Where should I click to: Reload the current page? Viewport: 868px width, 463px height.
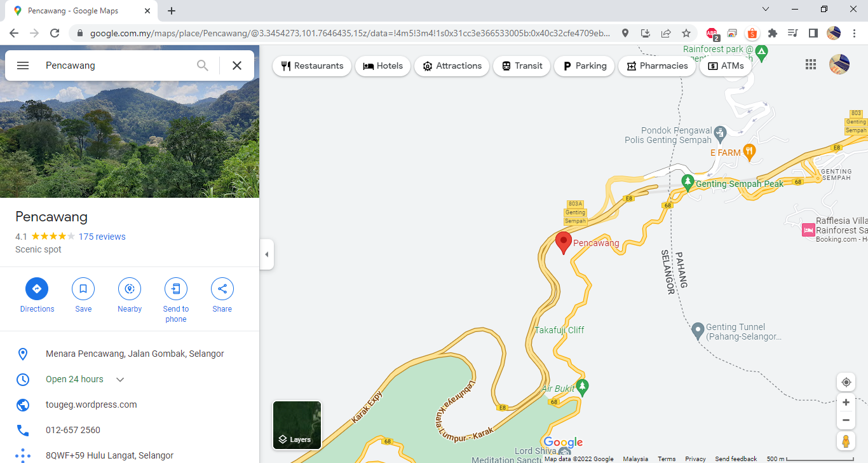(55, 33)
